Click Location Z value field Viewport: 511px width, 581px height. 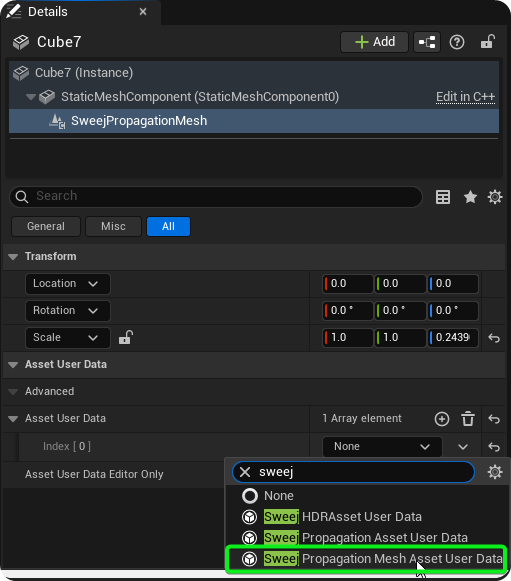[x=453, y=284]
